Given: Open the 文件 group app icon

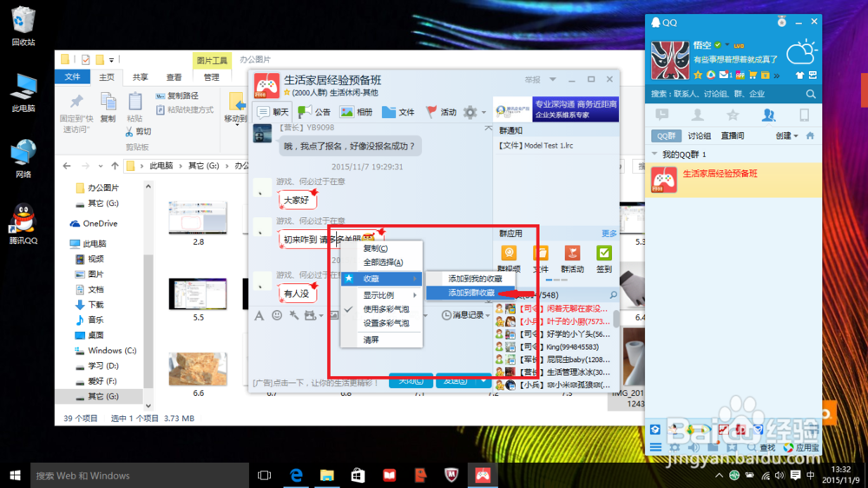Looking at the screenshot, I should click(540, 259).
